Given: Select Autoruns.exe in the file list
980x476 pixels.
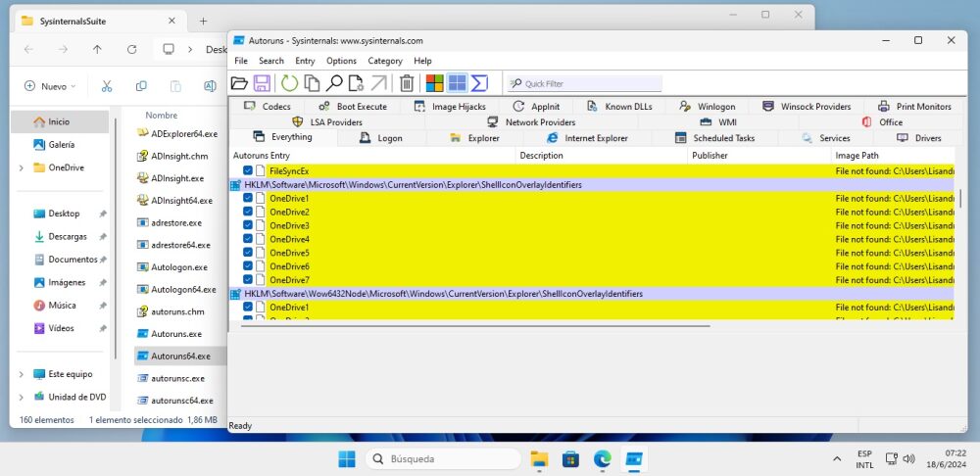Looking at the screenshot, I should pyautogui.click(x=176, y=334).
